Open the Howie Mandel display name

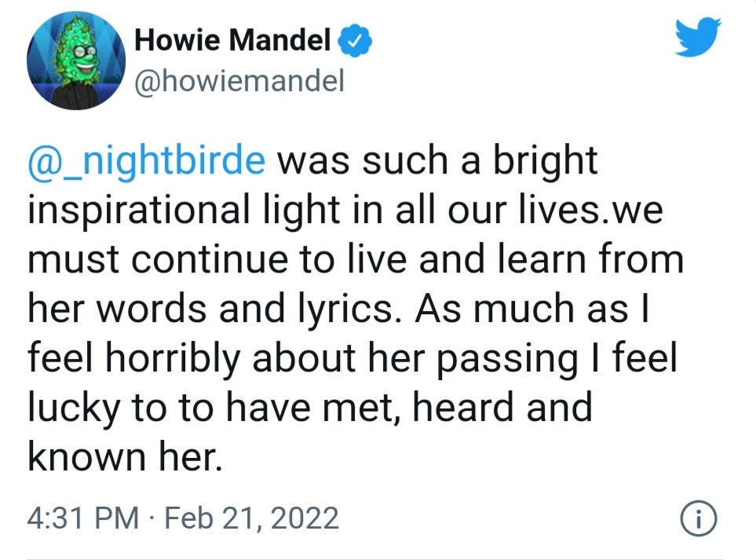click(233, 40)
